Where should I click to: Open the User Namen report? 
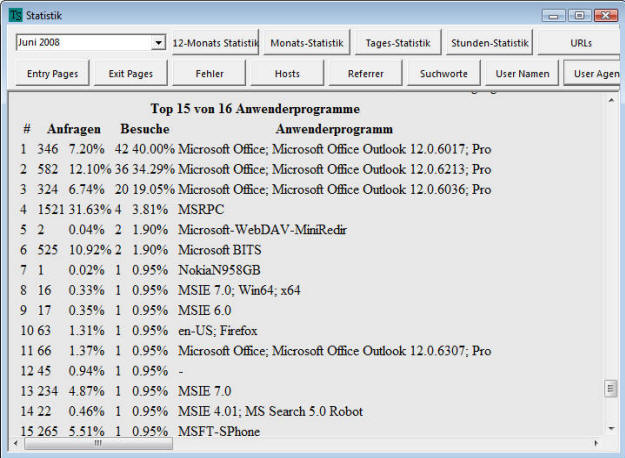click(522, 73)
